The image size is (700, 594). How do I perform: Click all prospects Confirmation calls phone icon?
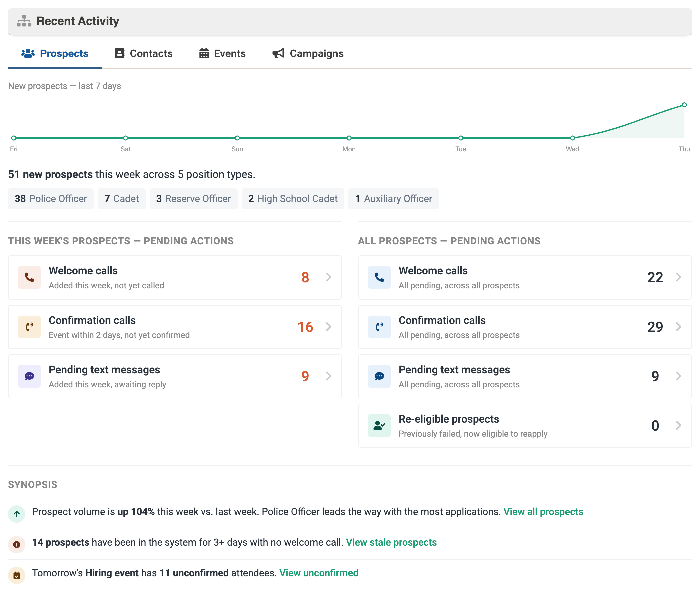pyautogui.click(x=379, y=327)
